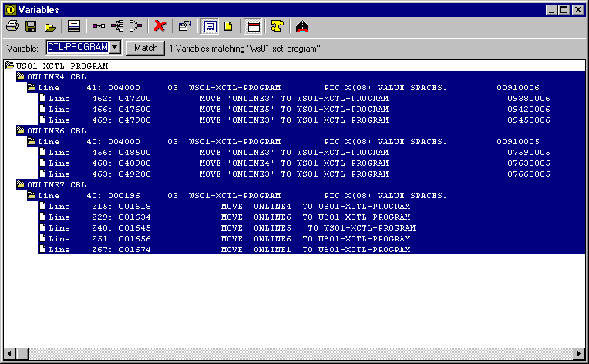Click the tree hierarchy diagram icon
This screenshot has height=364, width=589.
coord(117,25)
